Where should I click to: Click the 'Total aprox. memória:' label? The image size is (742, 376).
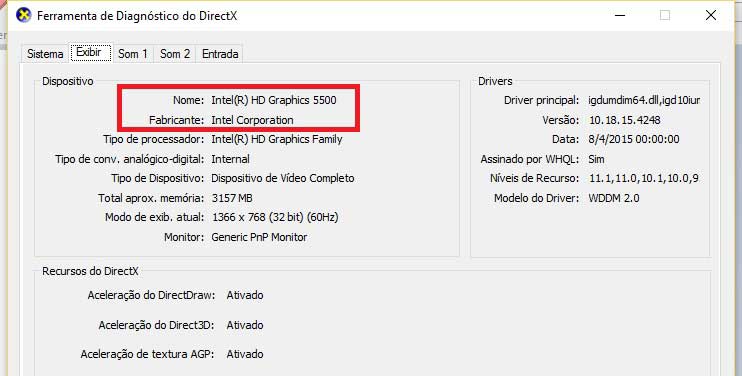[x=151, y=198]
